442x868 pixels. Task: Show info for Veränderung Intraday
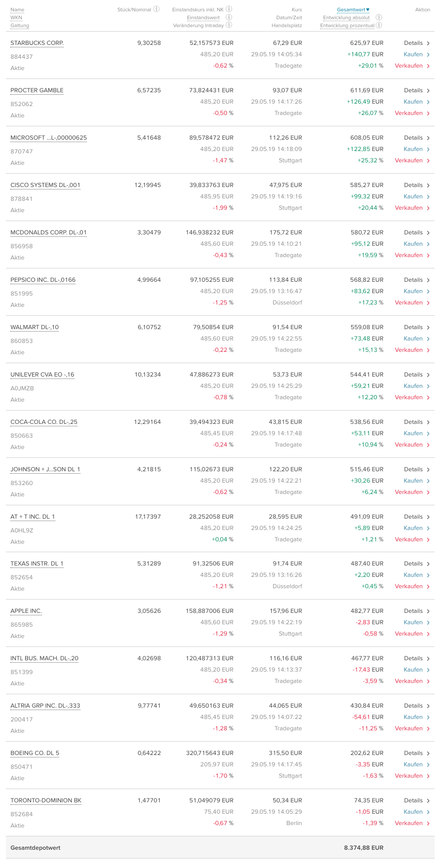(x=229, y=25)
